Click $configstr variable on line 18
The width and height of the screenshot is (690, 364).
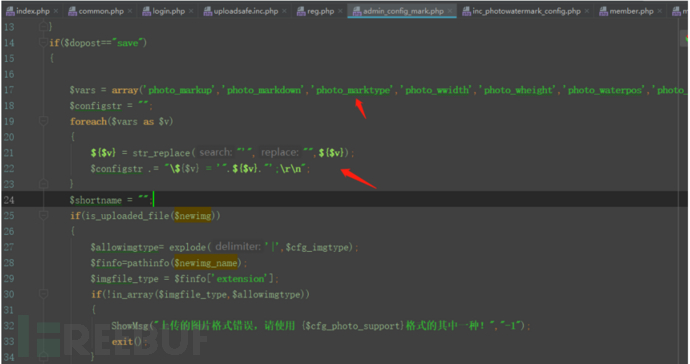95,106
